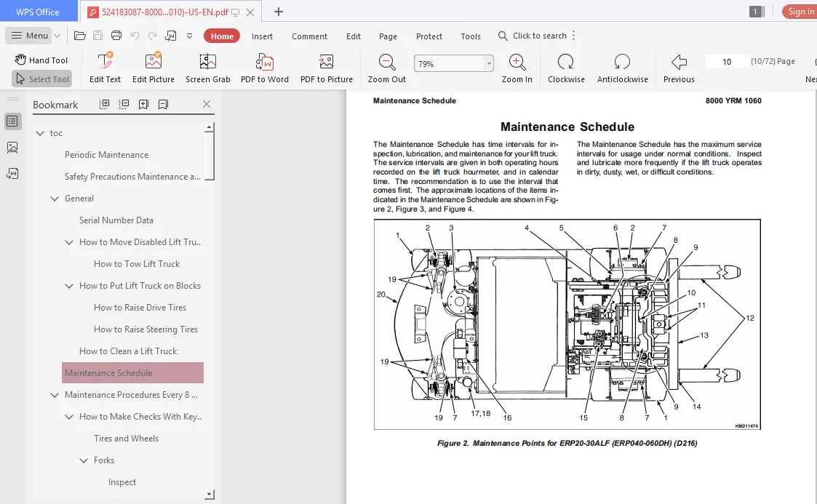This screenshot has height=504, width=817.
Task: Open the How to Tow Lift Truck bookmark
Action: (x=137, y=264)
